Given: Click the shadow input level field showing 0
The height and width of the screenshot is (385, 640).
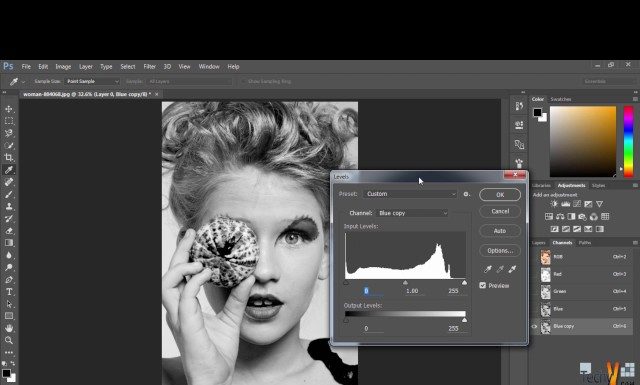Looking at the screenshot, I should coord(374,291).
